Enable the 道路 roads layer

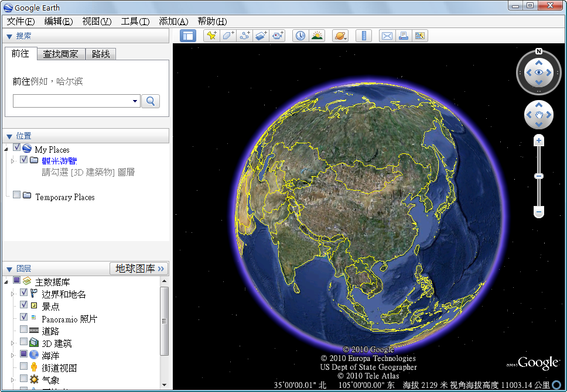[23, 329]
